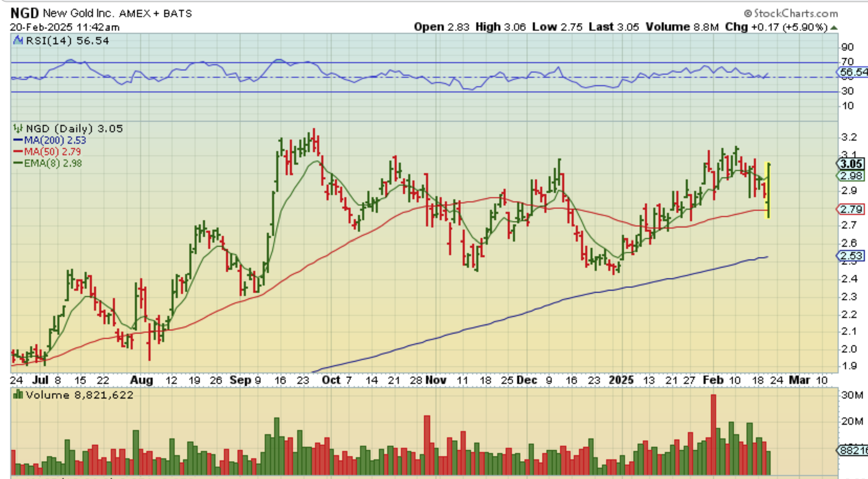Click the NGD Daily price bars icon

(18, 129)
